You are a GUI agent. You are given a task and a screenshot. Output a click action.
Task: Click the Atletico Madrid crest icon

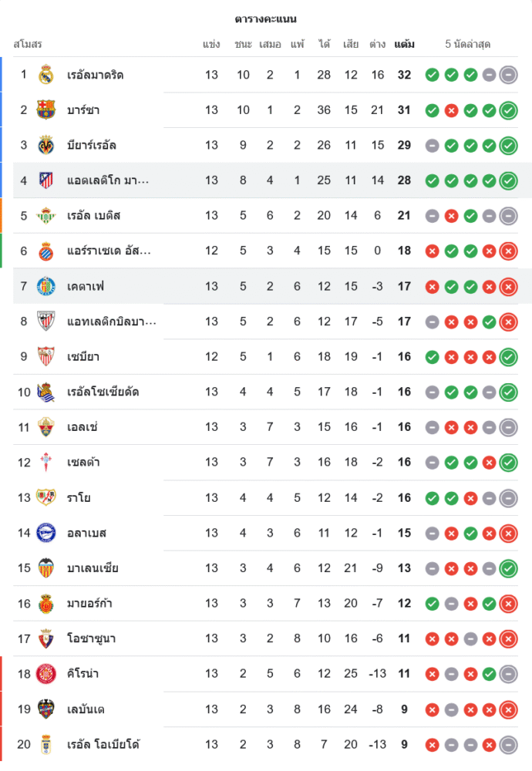(46, 180)
